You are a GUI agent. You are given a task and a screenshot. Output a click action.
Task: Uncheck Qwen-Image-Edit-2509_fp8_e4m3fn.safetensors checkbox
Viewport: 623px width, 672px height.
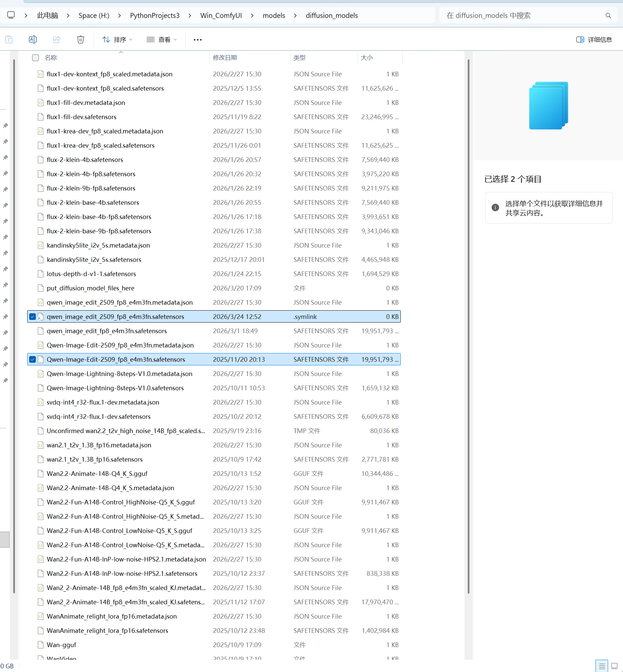[x=33, y=359]
